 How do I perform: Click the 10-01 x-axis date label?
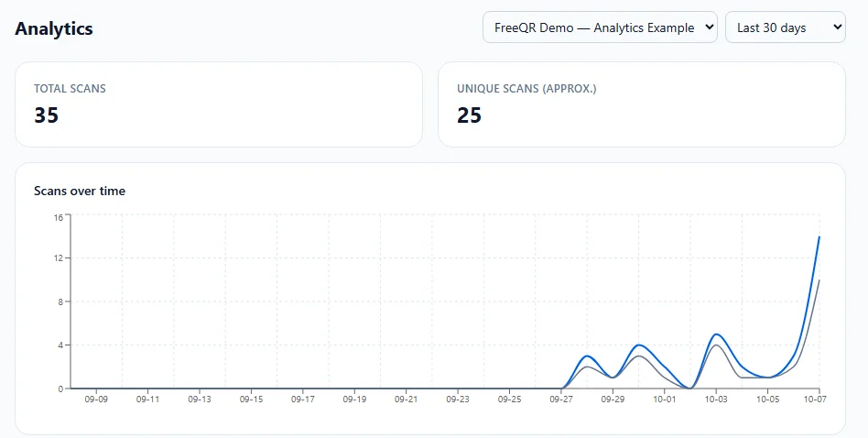coord(665,400)
